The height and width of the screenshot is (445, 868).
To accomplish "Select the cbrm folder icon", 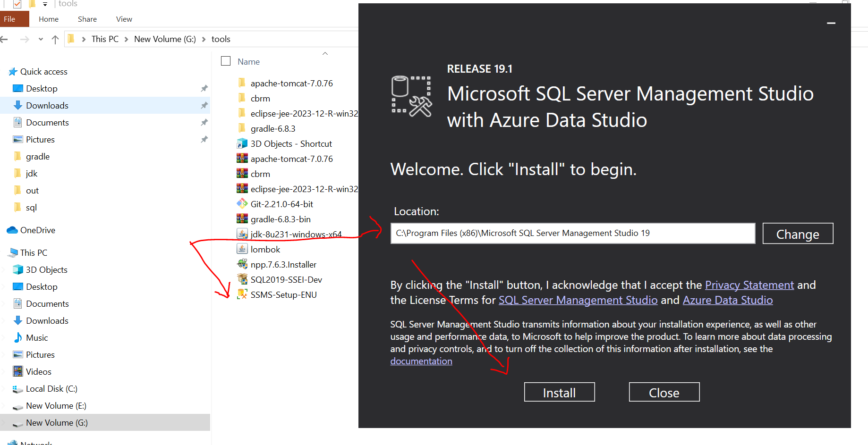I will click(242, 98).
